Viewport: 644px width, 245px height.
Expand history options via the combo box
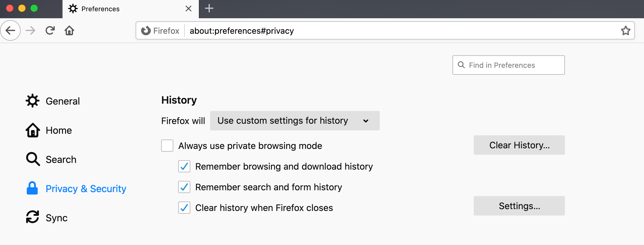[294, 121]
